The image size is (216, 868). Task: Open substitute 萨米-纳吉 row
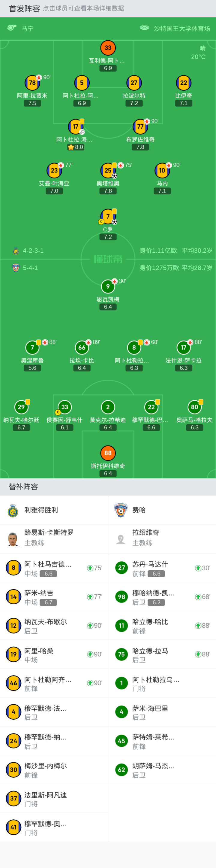[x=54, y=597]
